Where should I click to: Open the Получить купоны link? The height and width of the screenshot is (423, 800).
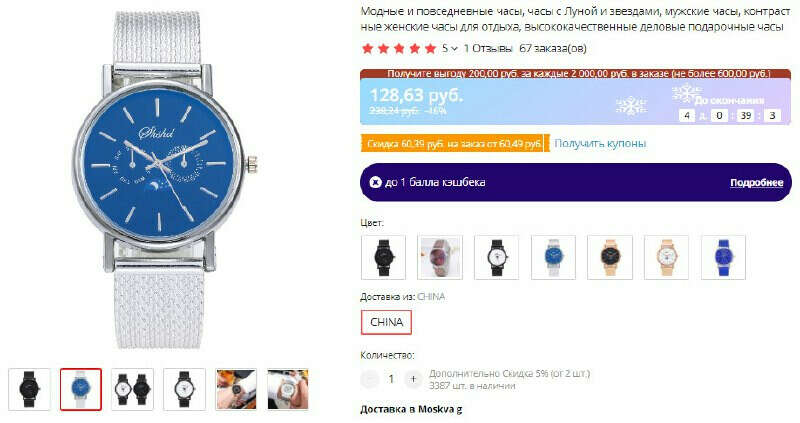[x=600, y=143]
